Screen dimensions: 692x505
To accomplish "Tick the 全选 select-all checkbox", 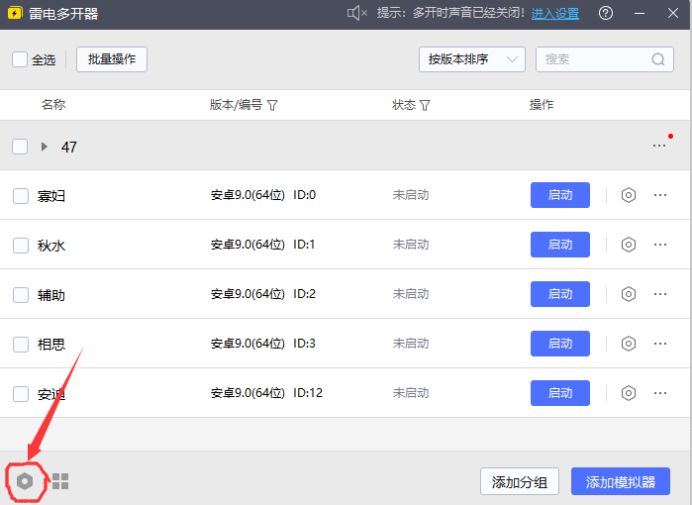I will tap(20, 59).
